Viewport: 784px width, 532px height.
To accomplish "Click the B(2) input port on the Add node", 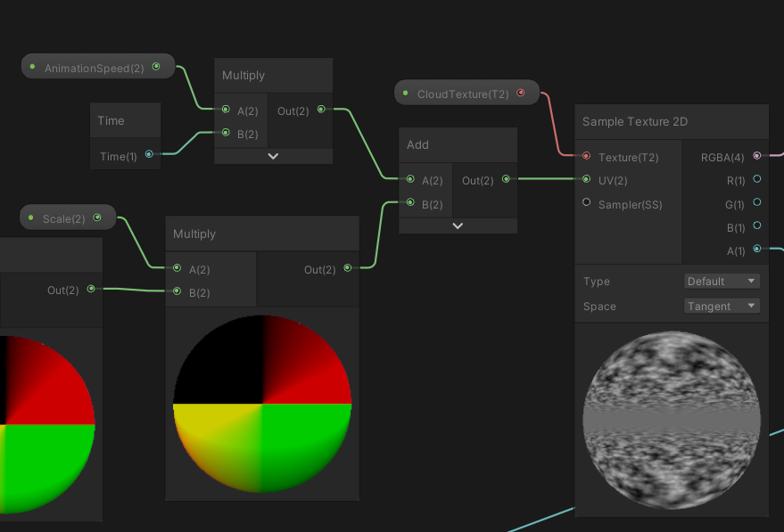I will click(410, 203).
